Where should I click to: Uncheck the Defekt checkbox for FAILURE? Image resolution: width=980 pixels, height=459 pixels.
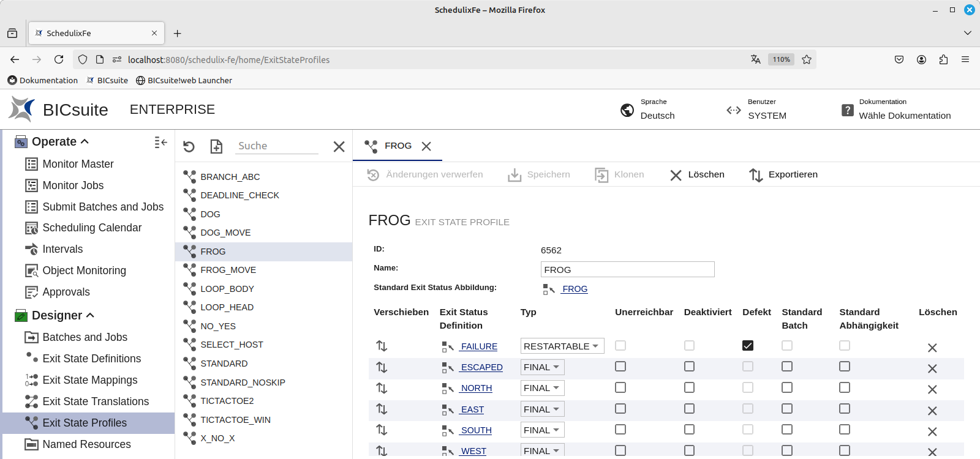tap(748, 346)
